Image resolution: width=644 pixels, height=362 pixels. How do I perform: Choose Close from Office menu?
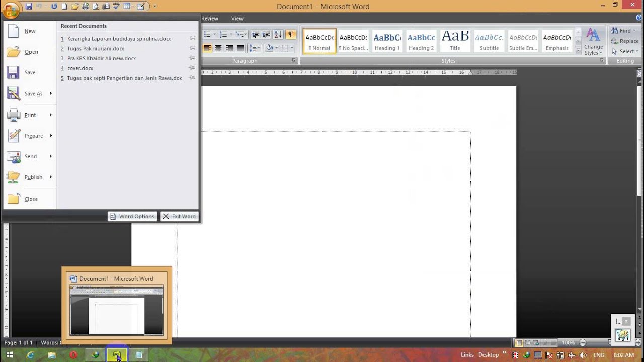30,199
